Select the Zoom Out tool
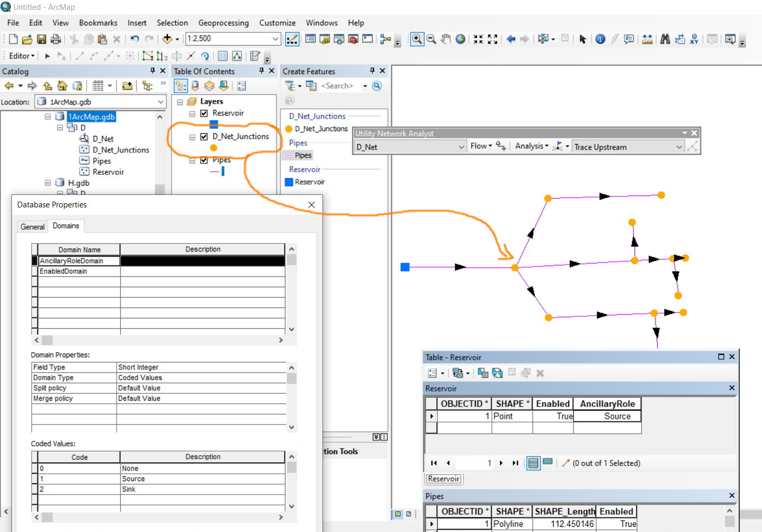762x532 pixels. (431, 39)
